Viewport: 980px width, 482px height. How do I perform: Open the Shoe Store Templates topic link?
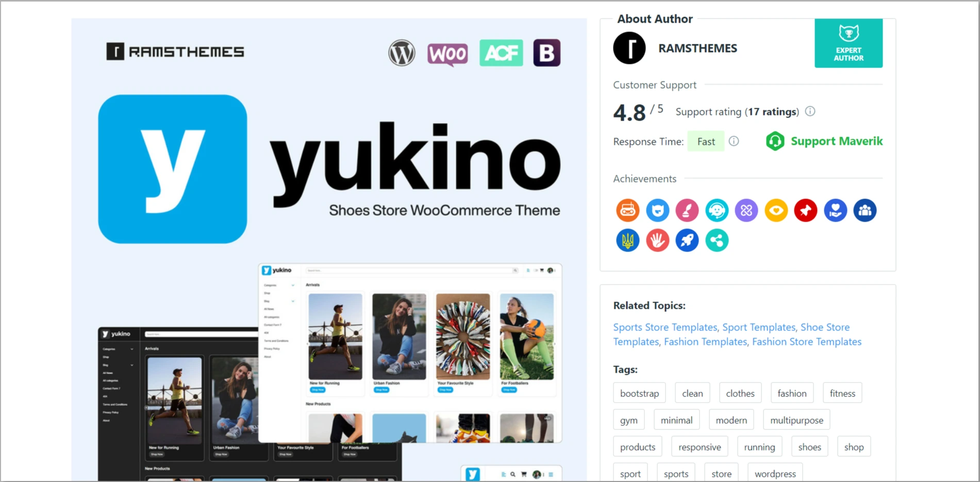point(825,327)
